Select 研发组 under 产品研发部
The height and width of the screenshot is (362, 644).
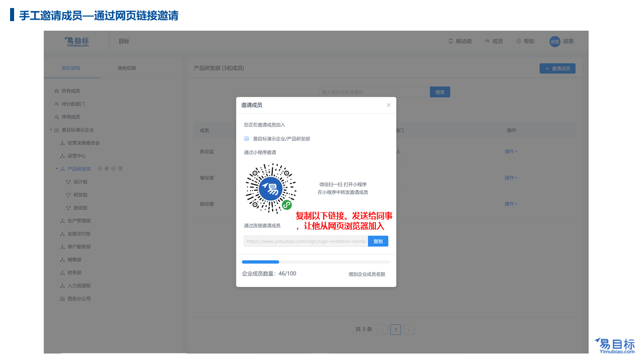pyautogui.click(x=80, y=195)
